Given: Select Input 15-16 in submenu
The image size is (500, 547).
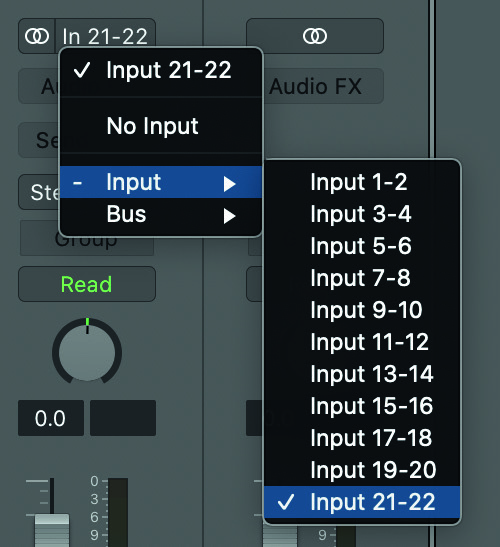Looking at the screenshot, I should (362, 406).
